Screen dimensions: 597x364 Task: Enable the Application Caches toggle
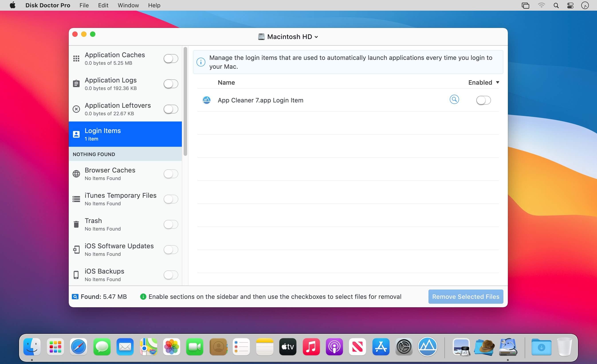pyautogui.click(x=171, y=58)
